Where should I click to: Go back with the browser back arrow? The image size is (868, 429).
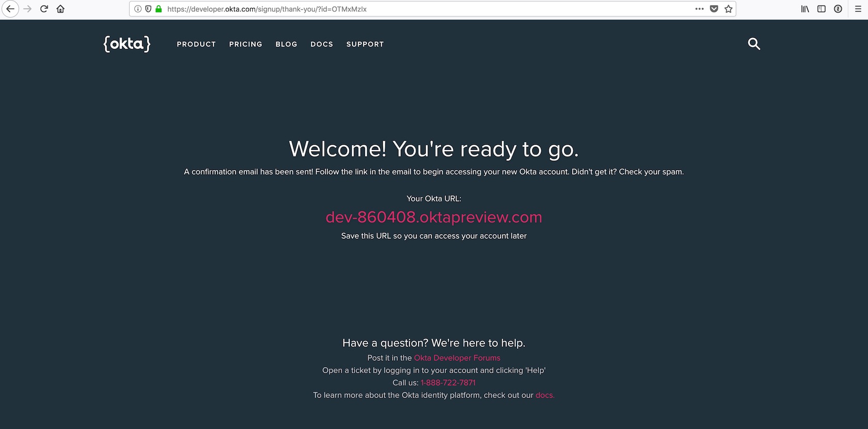coord(10,9)
